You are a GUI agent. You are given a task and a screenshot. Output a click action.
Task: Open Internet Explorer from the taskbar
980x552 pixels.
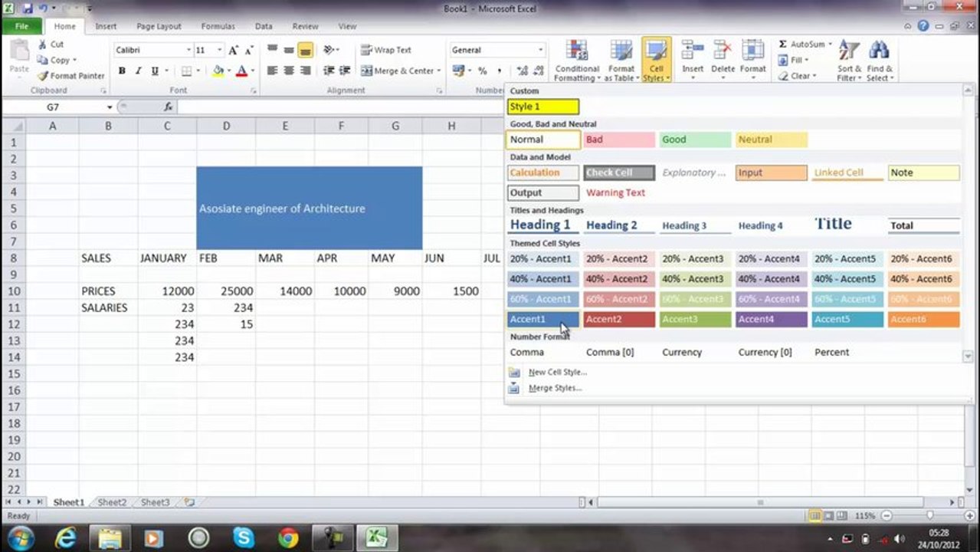(x=67, y=537)
